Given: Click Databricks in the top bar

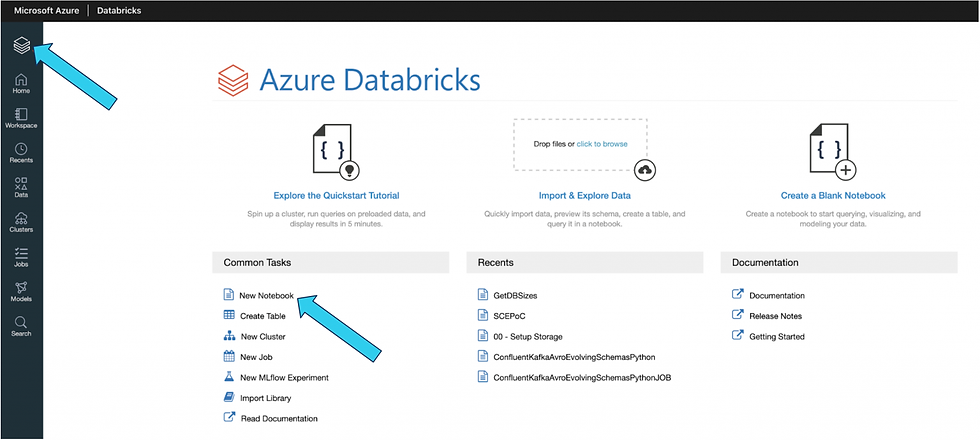Looking at the screenshot, I should 119,11.
